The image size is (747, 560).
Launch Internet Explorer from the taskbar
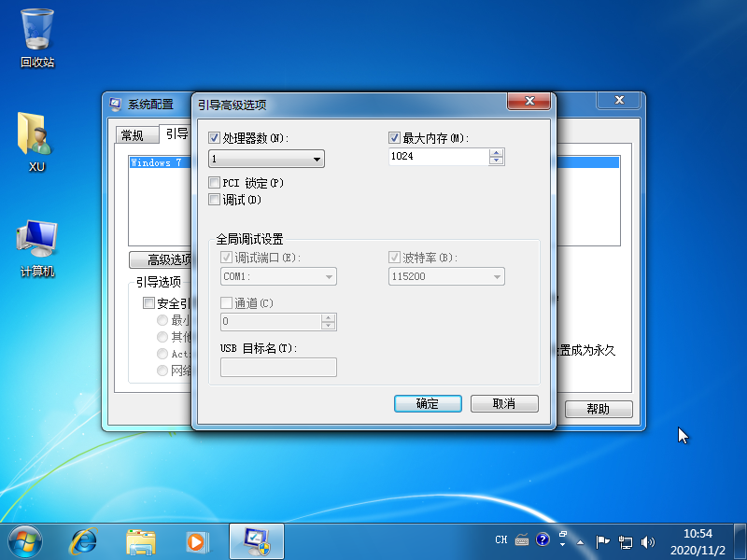pyautogui.click(x=82, y=541)
